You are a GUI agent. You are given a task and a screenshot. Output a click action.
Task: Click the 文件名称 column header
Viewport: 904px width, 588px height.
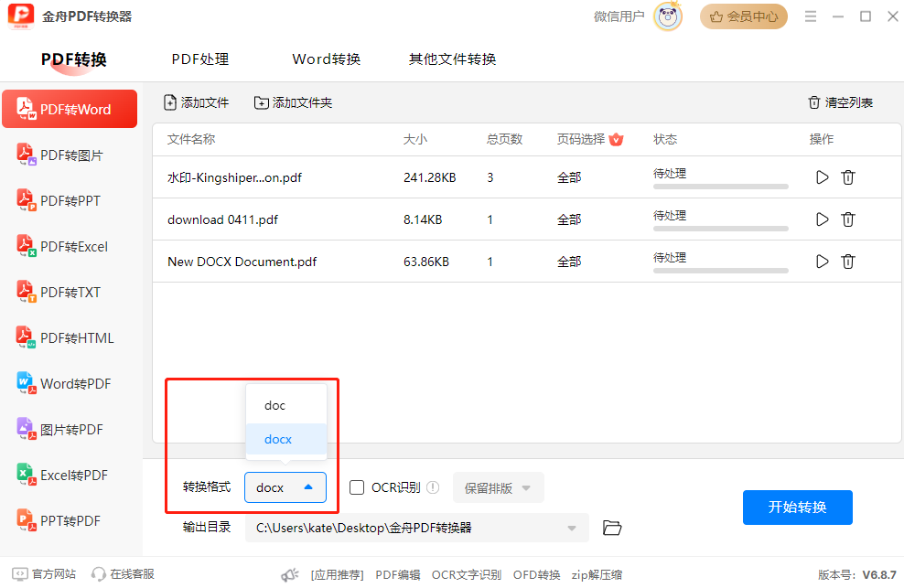coord(191,139)
